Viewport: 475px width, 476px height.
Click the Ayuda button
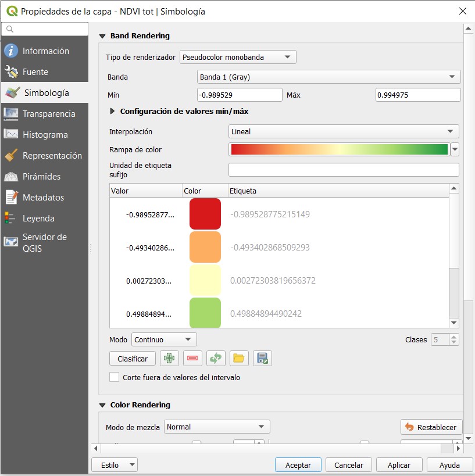[x=449, y=465]
